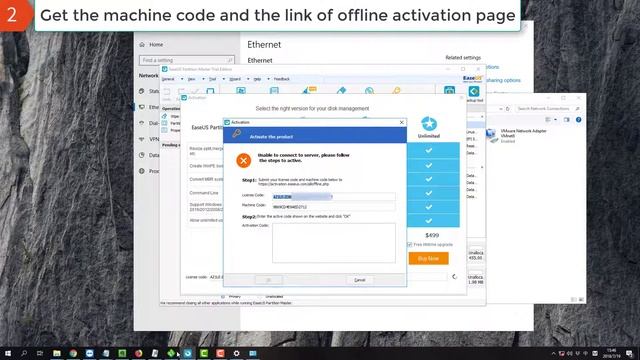The width and height of the screenshot is (640, 360).
Task: Go to Home in the Settings window
Action: pyautogui.click(x=151, y=44)
